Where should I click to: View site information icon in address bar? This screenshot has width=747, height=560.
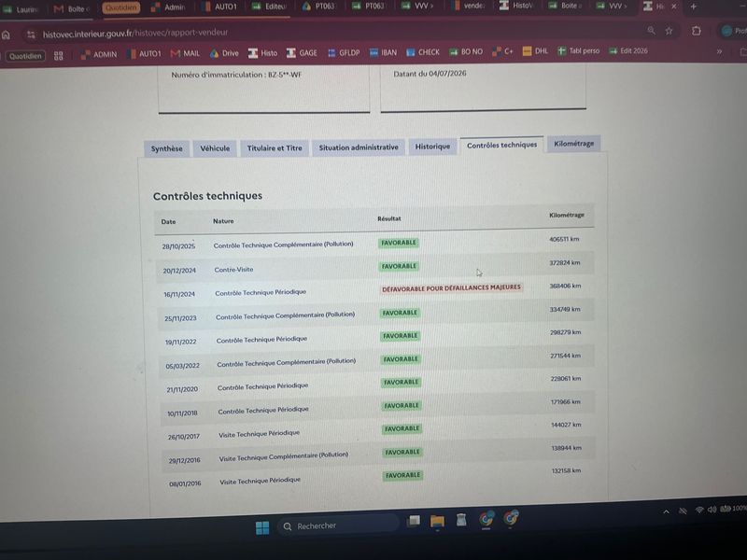pyautogui.click(x=32, y=35)
